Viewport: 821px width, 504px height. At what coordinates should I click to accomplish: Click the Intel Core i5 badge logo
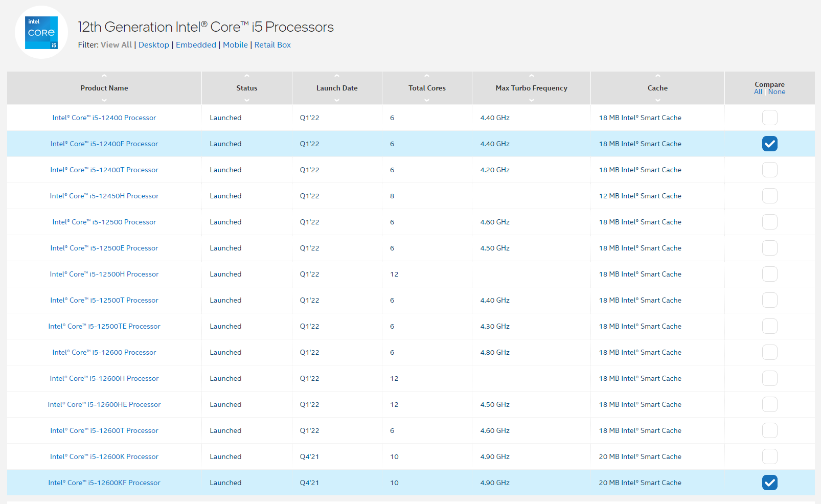[x=41, y=33]
